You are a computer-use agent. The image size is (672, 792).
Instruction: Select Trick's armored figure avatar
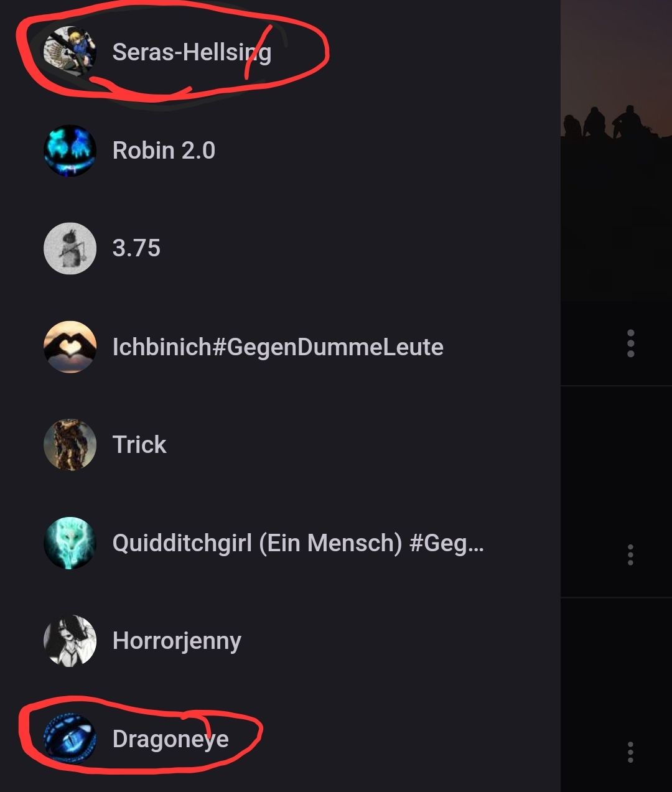pos(70,445)
